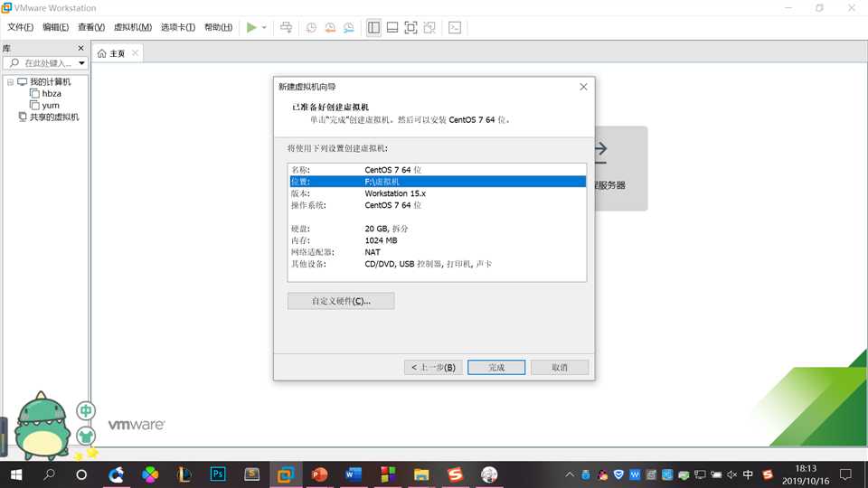Click the shirt bubble beside the dinosaur
The width and height of the screenshot is (868, 488).
tap(86, 436)
